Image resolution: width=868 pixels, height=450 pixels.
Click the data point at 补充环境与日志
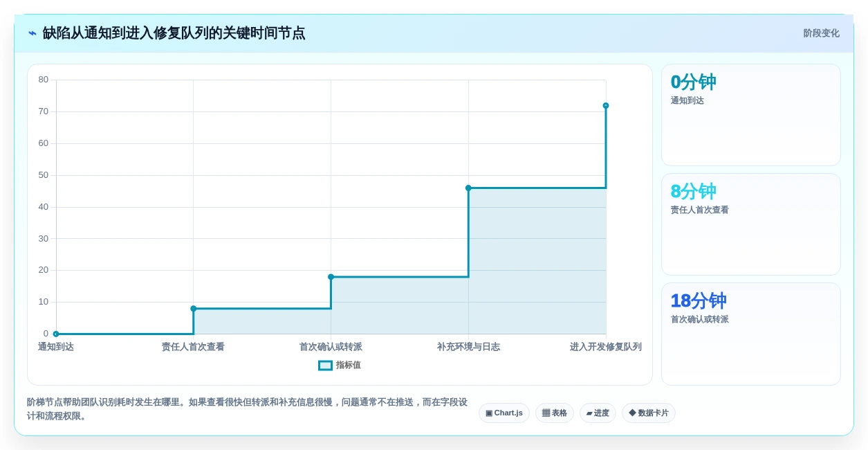tap(468, 188)
